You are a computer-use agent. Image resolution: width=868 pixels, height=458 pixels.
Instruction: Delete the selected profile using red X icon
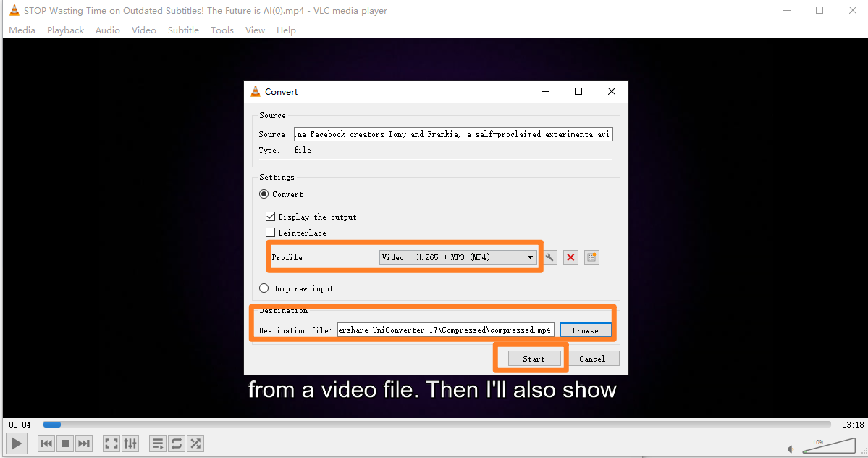tap(570, 257)
